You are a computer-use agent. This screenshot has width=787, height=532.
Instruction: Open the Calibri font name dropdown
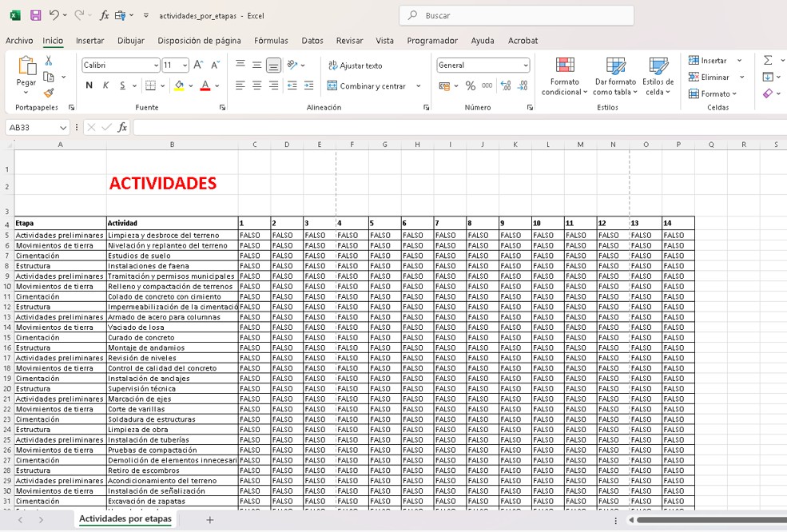coord(156,66)
